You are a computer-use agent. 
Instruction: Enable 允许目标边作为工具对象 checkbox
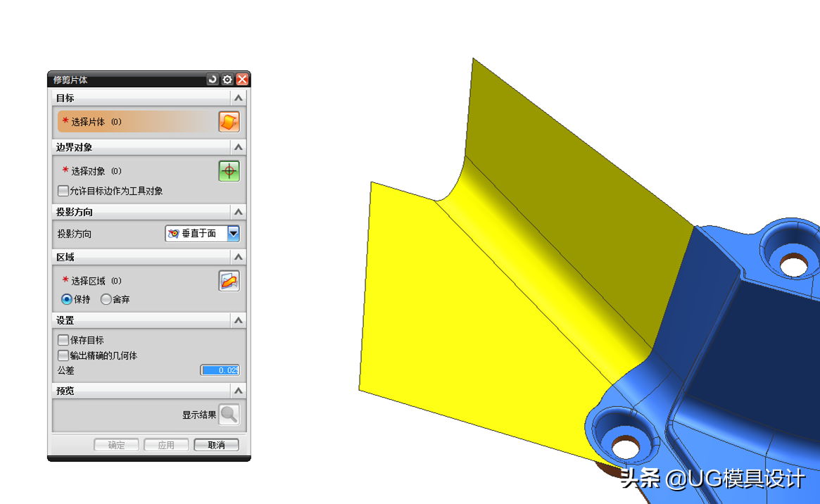tap(64, 191)
